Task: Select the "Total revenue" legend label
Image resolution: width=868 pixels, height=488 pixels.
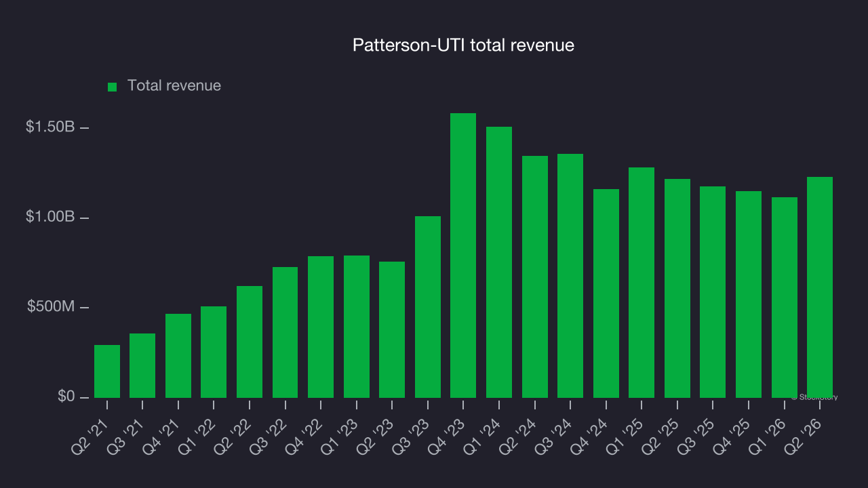Action: coord(174,86)
